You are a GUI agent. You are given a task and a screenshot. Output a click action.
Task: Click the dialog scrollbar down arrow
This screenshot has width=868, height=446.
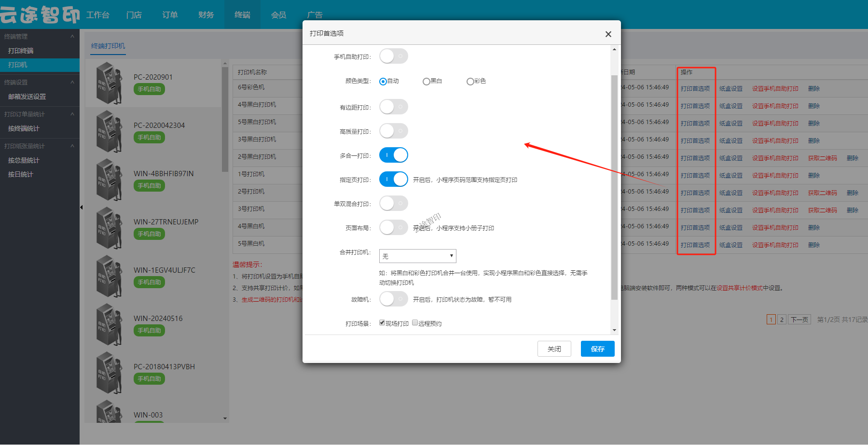coord(614,330)
